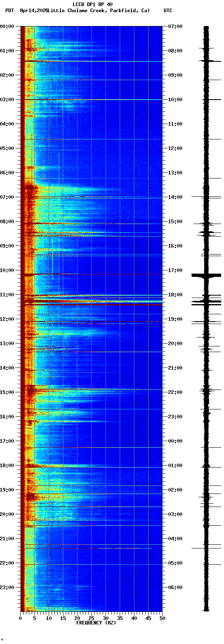Click the "19:00" label on the UTC axis
Screen dimensions: 224x644
click(175, 319)
